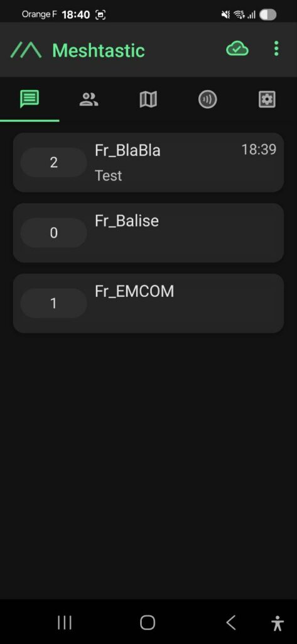Open the Settings gear tab
Screen dimensions: 297x644
[267, 99]
